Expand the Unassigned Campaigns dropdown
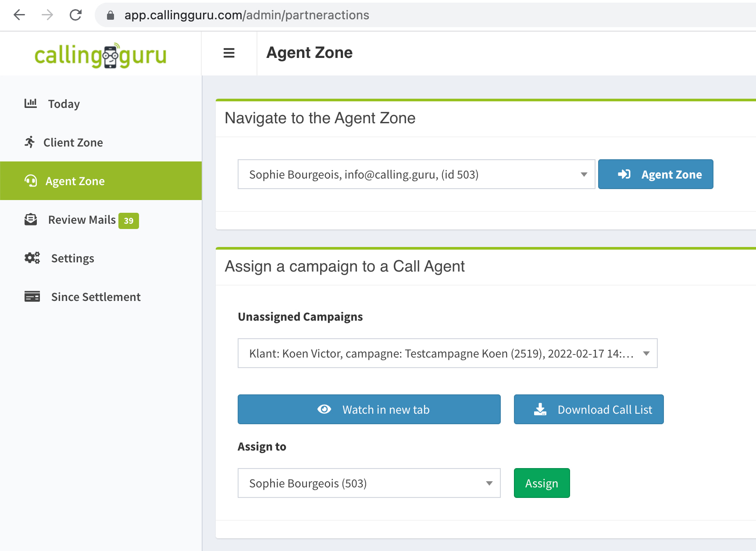 point(447,354)
